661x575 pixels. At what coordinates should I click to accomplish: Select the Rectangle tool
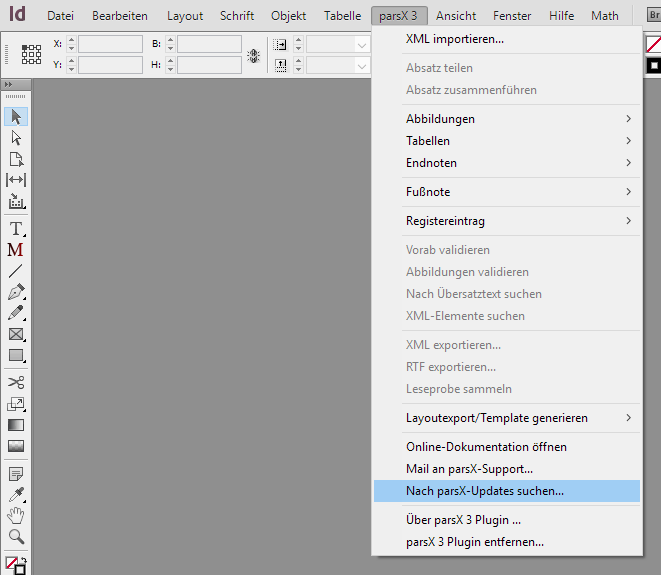[16, 355]
